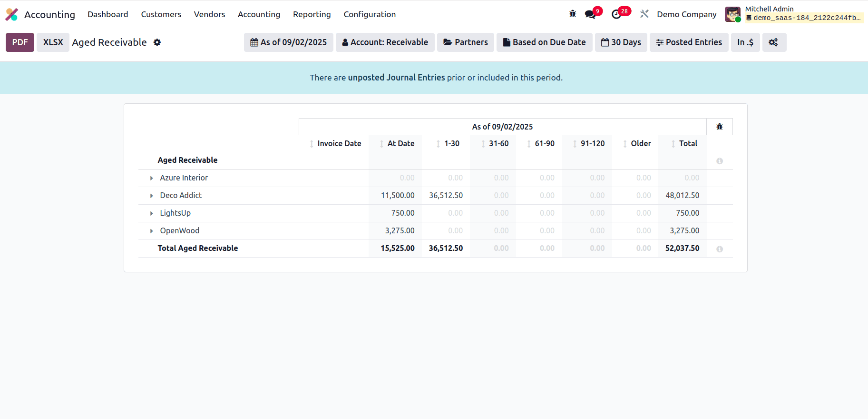Expand the Deco Addict row
The width and height of the screenshot is (868, 419).
152,196
